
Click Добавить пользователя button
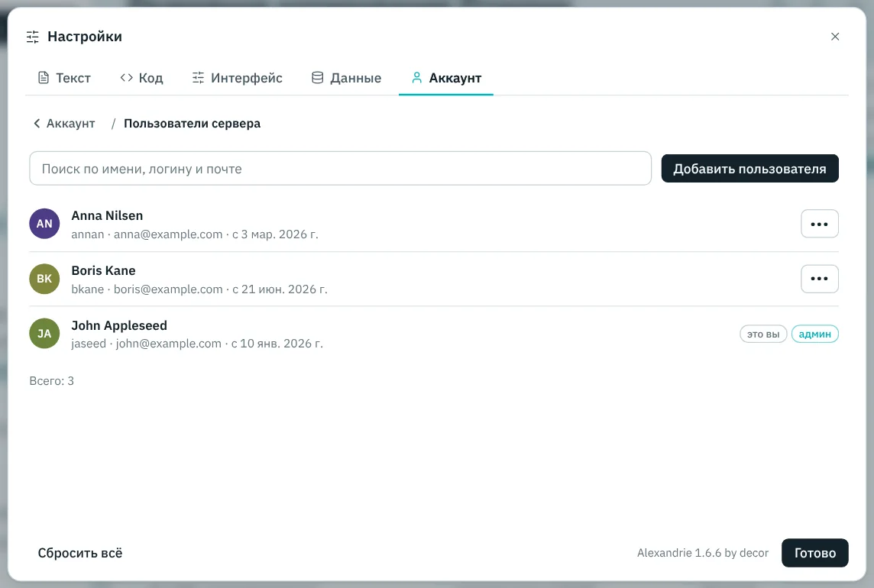(749, 168)
